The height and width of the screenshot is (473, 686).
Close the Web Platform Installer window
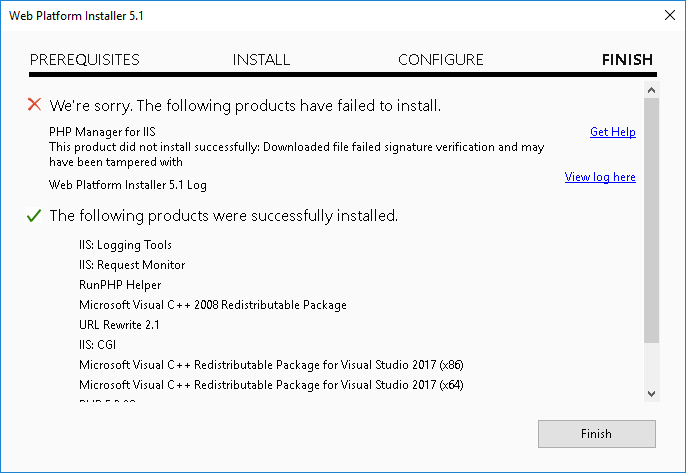[x=669, y=15]
